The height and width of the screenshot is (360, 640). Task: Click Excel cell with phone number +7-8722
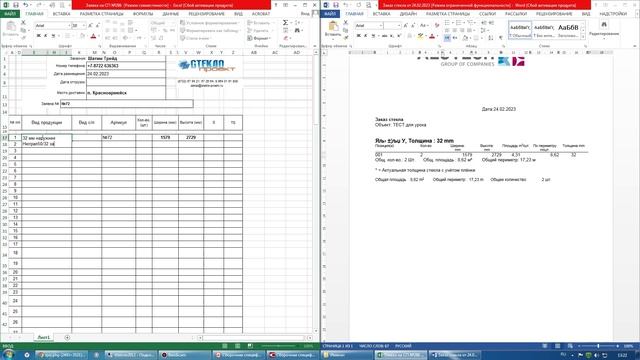(126, 66)
